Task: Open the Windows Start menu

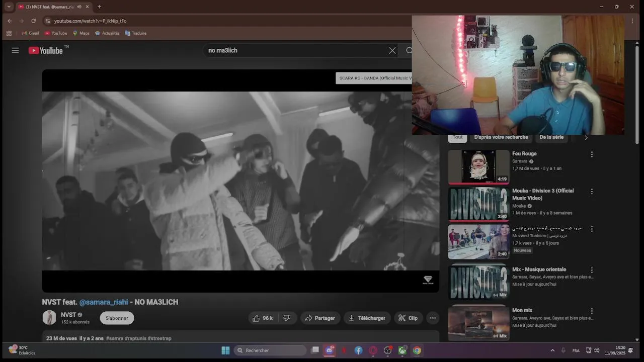Action: click(x=225, y=350)
